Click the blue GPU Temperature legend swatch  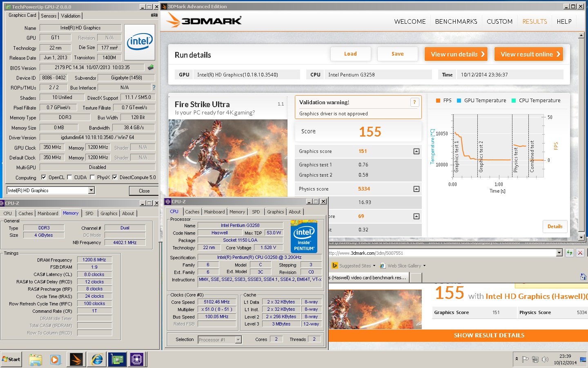459,101
